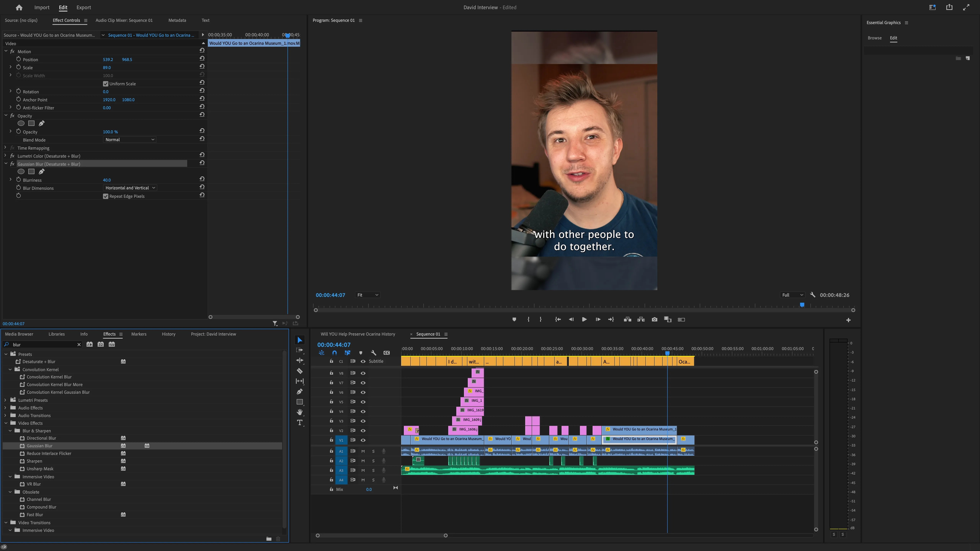Select the Pen tool in the timeline toolbar
980x551 pixels.
coord(300,392)
